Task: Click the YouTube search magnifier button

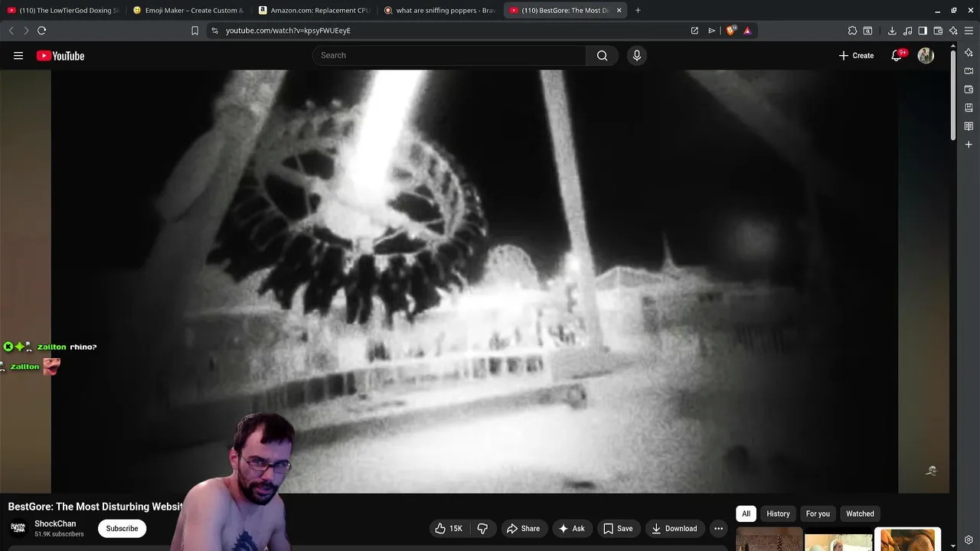Action: click(x=603, y=56)
